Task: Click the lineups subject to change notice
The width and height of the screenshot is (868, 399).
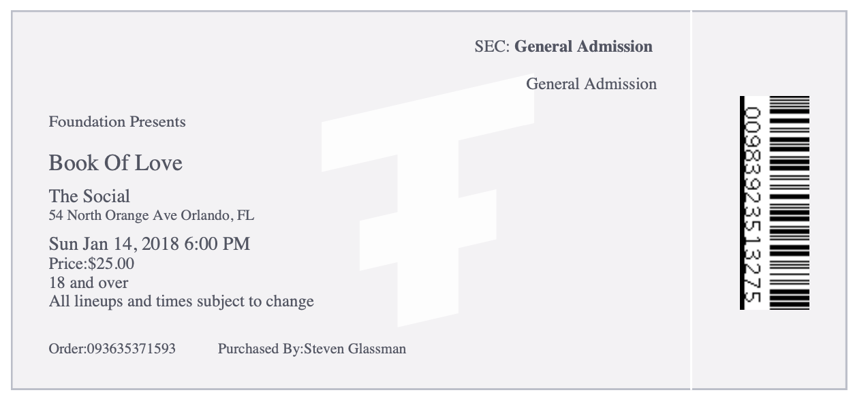Action: [181, 301]
